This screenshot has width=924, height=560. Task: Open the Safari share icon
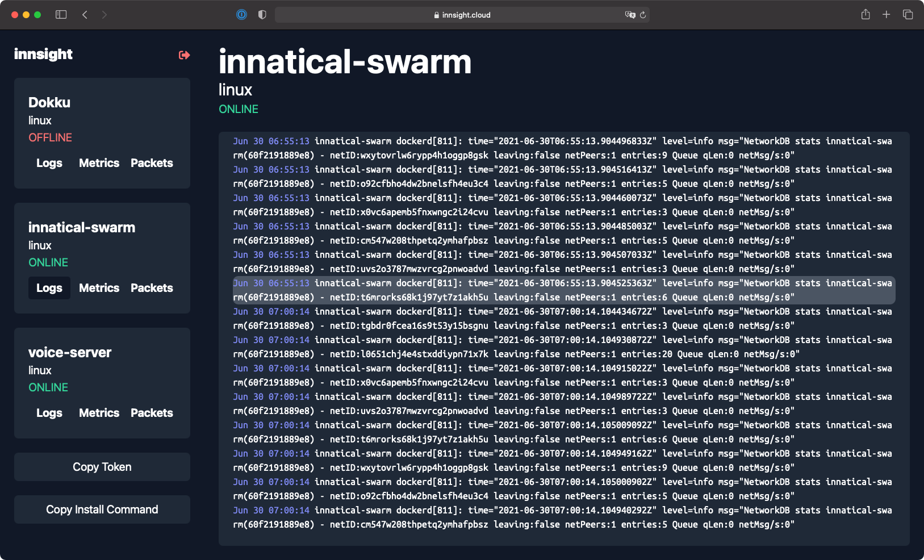pos(866,14)
